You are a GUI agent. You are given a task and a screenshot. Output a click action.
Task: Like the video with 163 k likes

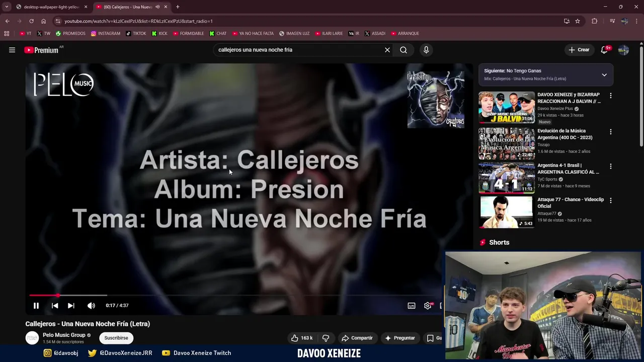point(302,338)
